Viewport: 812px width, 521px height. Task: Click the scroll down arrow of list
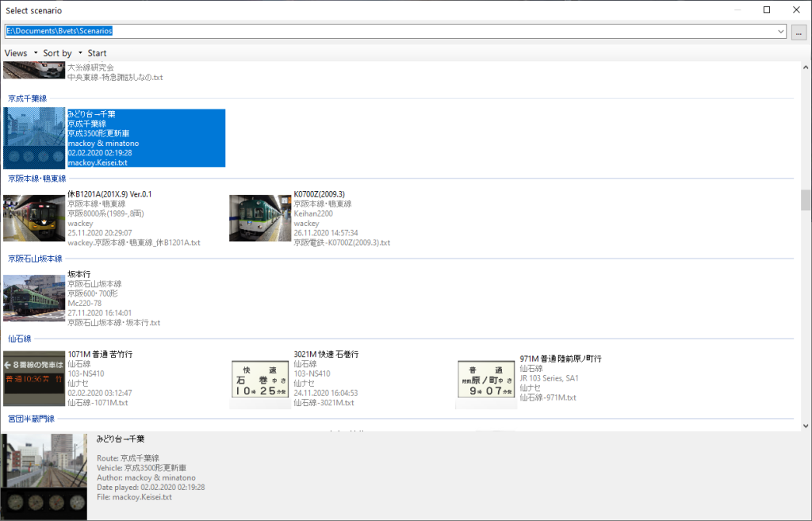pos(806,426)
